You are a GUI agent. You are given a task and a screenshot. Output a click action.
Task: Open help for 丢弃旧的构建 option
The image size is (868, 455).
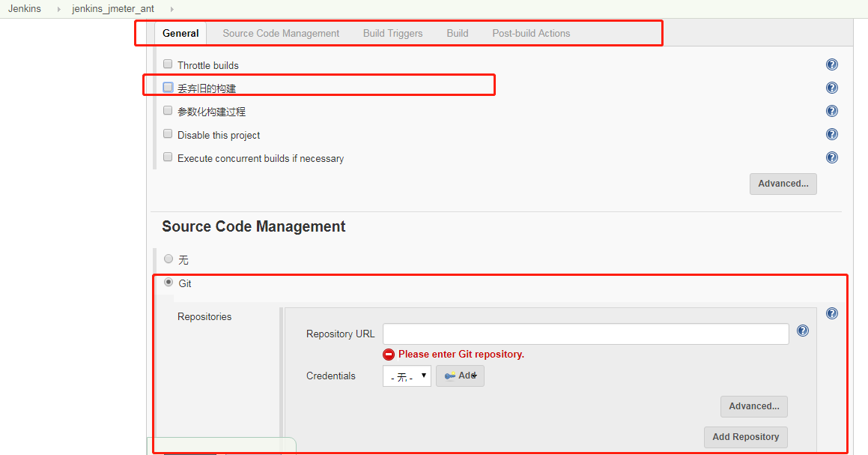pos(832,87)
